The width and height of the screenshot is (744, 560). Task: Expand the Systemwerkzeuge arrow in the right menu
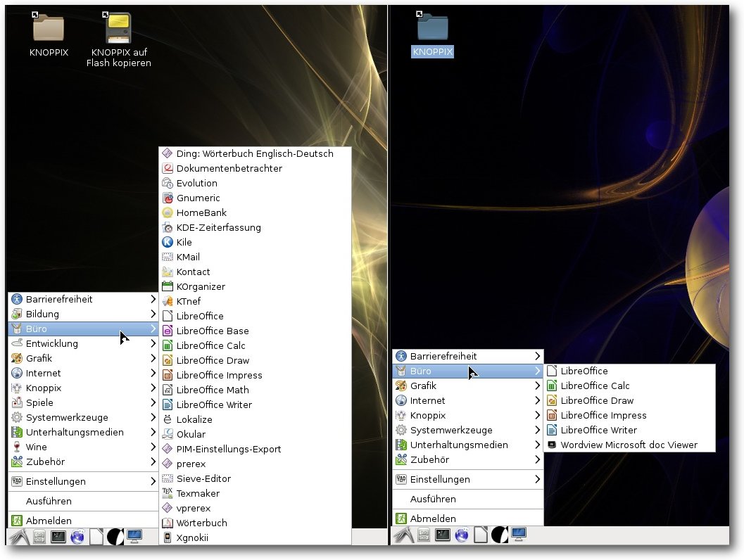point(537,430)
